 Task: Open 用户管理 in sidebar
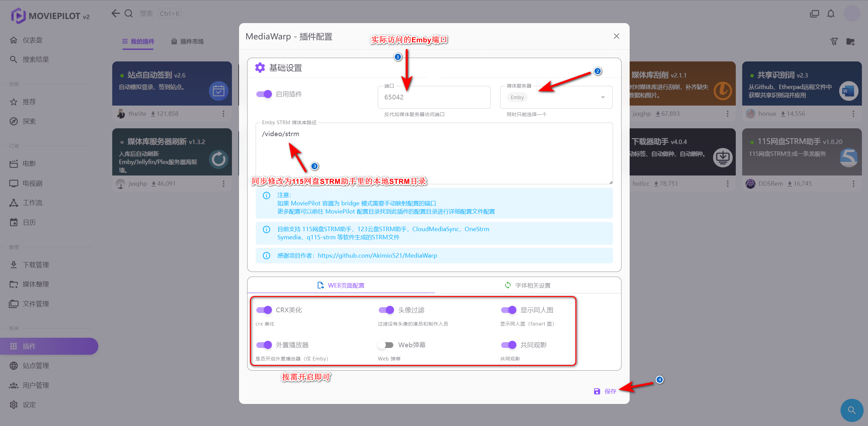(49, 385)
